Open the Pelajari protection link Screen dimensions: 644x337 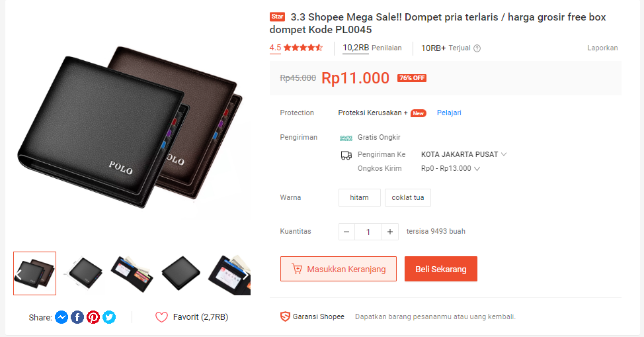449,113
